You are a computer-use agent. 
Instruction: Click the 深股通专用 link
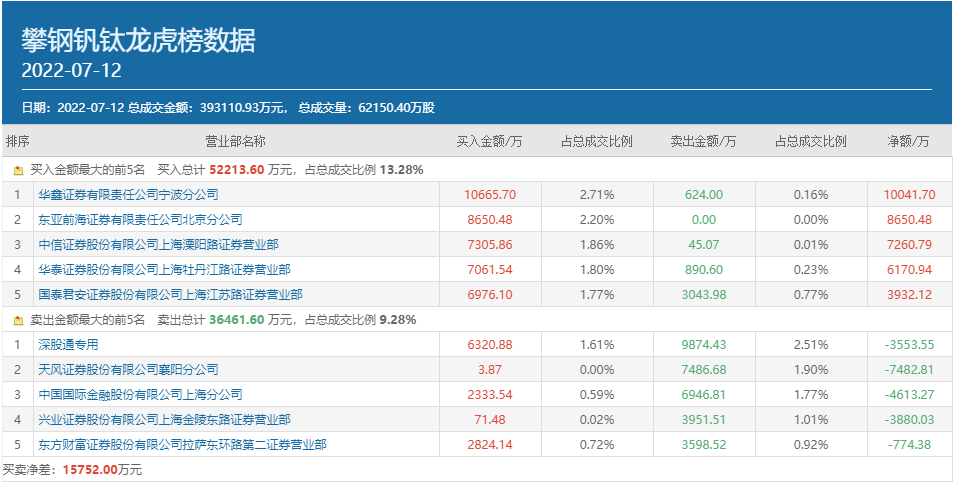pos(68,344)
